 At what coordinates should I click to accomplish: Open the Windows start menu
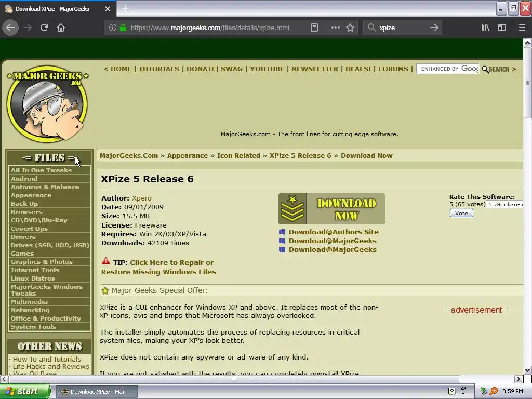(x=25, y=391)
